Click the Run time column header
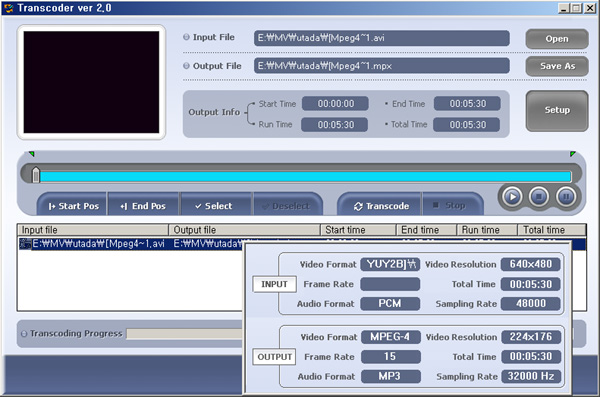Screen dimensions: 600x397 coord(487,230)
